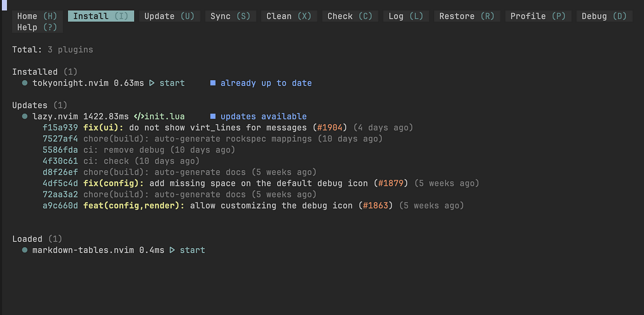
Task: Click 'updates available' status text
Action: pyautogui.click(x=264, y=117)
